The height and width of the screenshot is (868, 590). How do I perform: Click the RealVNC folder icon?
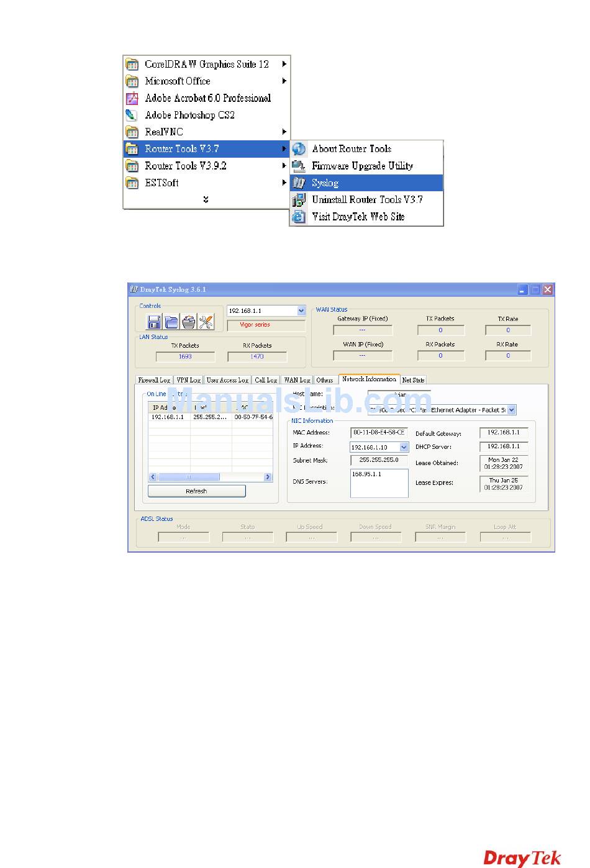(132, 132)
